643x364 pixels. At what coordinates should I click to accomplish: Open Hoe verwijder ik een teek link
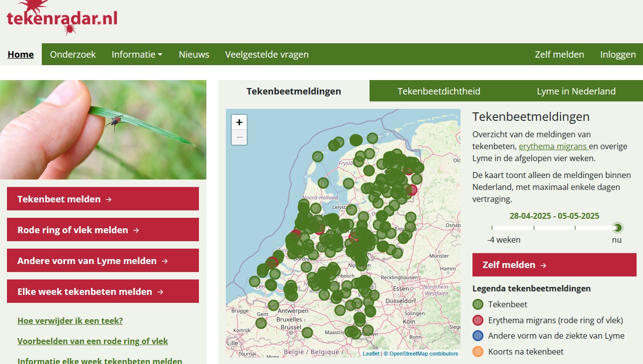(x=70, y=321)
